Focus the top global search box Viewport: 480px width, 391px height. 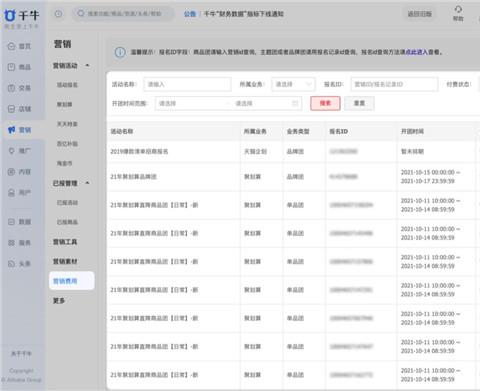tap(123, 14)
